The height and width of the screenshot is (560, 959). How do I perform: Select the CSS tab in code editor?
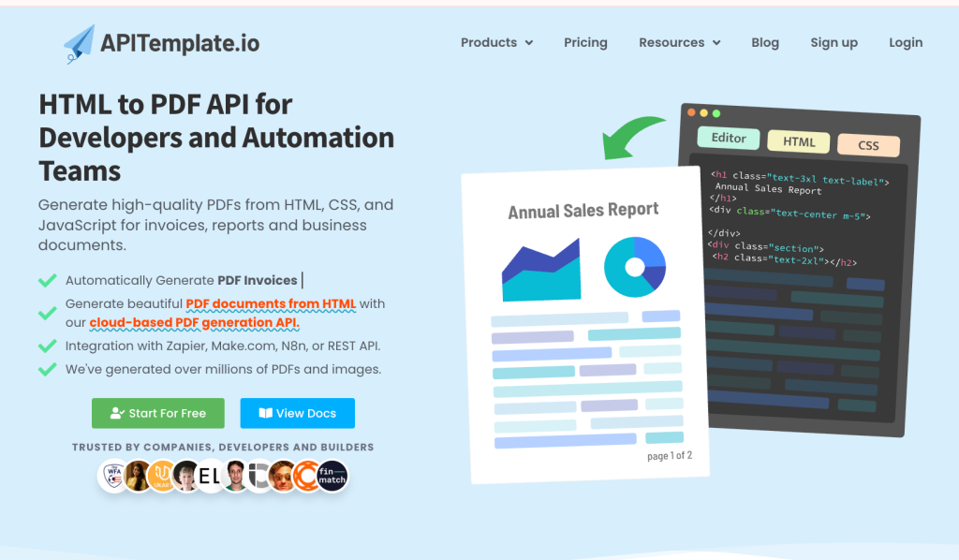click(868, 145)
